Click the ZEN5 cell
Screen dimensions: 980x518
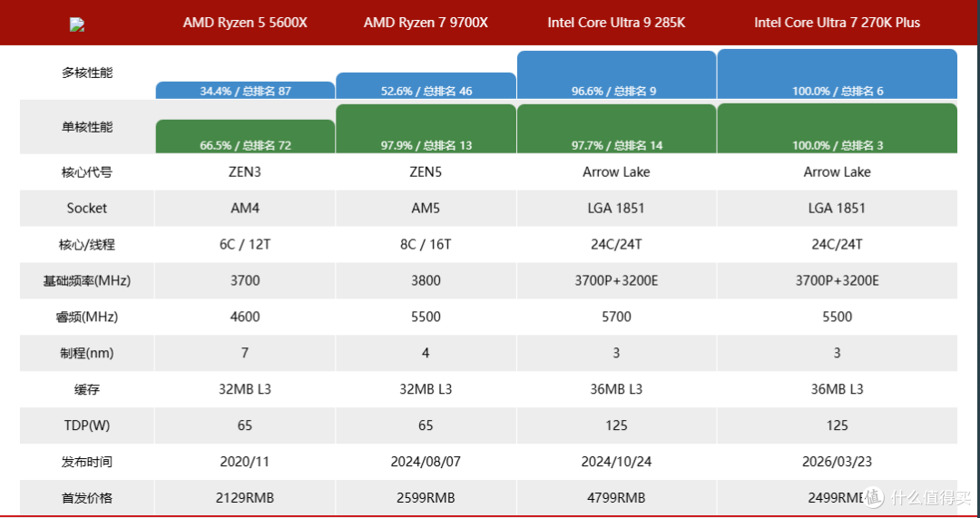tap(426, 171)
